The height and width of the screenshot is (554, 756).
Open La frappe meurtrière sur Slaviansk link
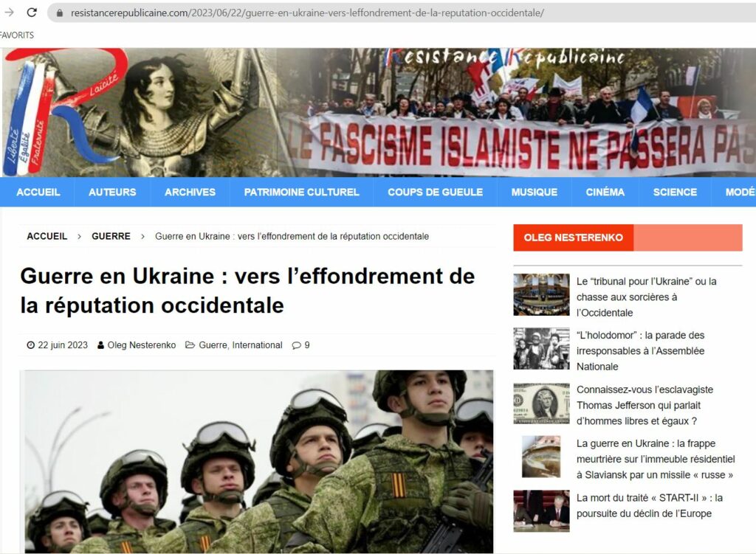(656, 459)
